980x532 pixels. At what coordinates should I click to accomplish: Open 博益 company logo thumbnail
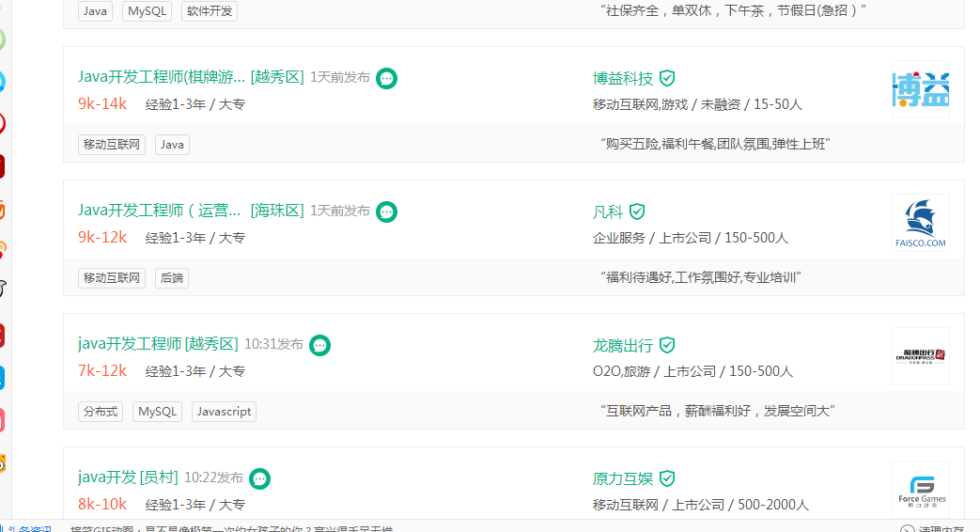[921, 89]
